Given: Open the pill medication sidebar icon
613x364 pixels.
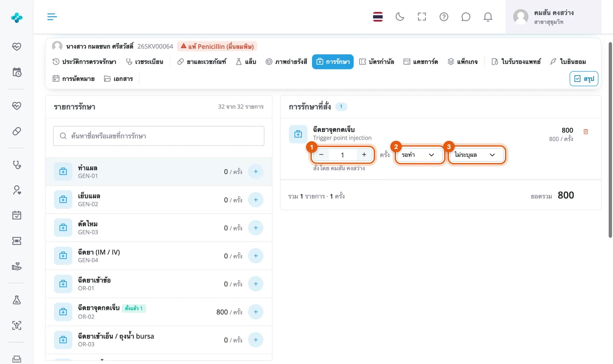Looking at the screenshot, I should click(17, 131).
